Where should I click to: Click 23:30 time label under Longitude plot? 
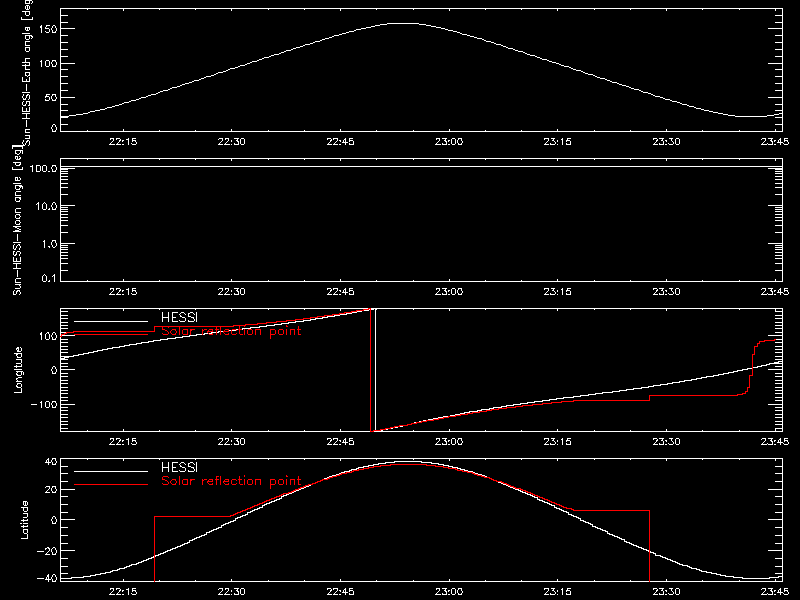(x=666, y=442)
